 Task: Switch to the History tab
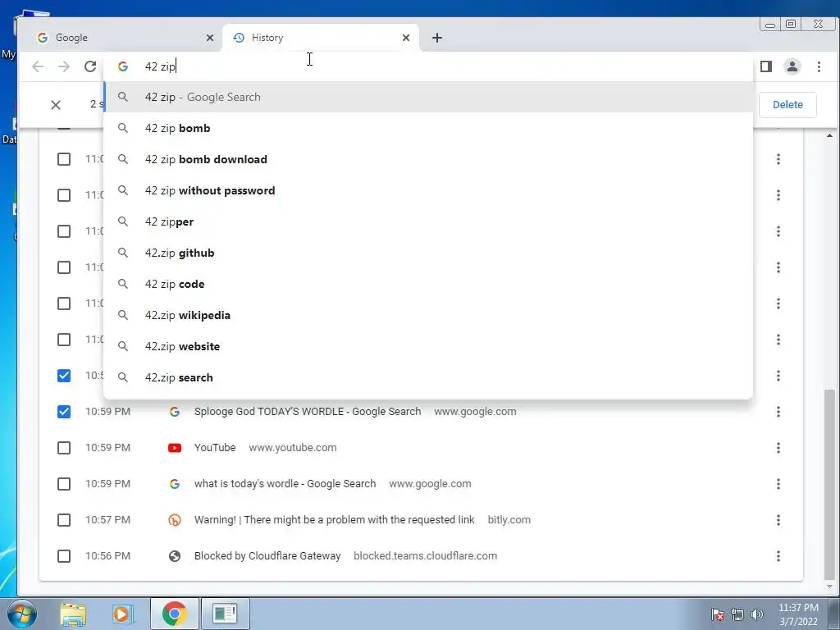click(x=321, y=38)
